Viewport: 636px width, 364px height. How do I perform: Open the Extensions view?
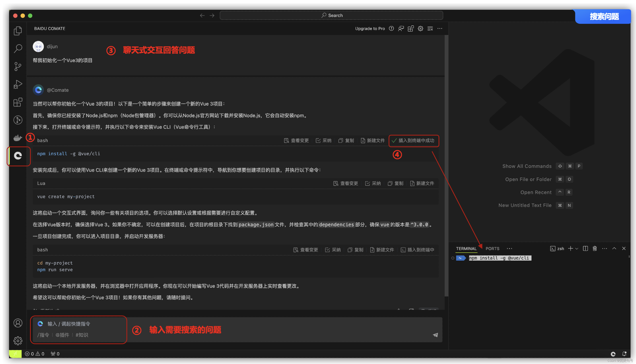tap(18, 102)
